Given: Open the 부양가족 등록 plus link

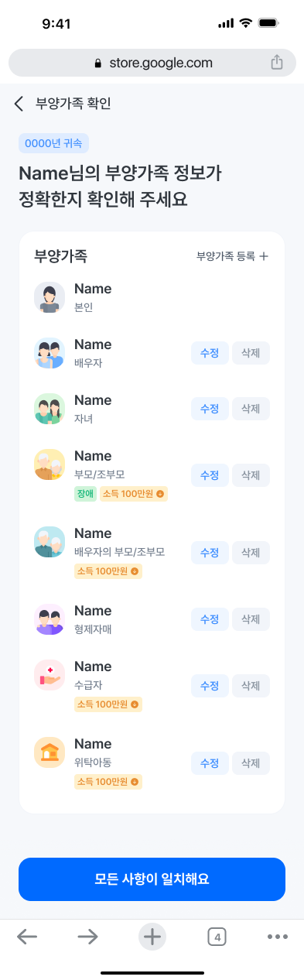Looking at the screenshot, I should (x=232, y=256).
